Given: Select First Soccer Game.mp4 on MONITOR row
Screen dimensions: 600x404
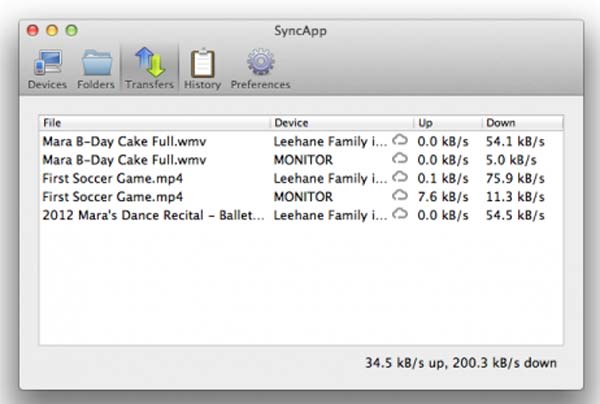Looking at the screenshot, I should (x=112, y=196).
